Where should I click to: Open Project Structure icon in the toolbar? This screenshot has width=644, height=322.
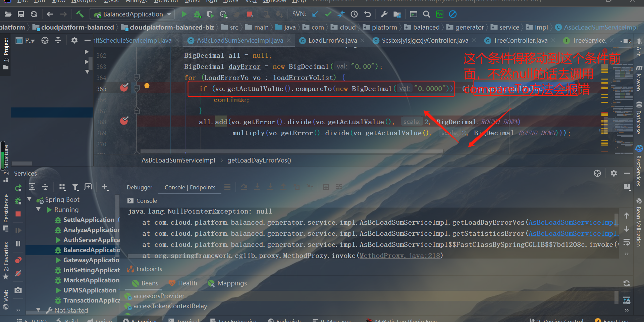397,14
